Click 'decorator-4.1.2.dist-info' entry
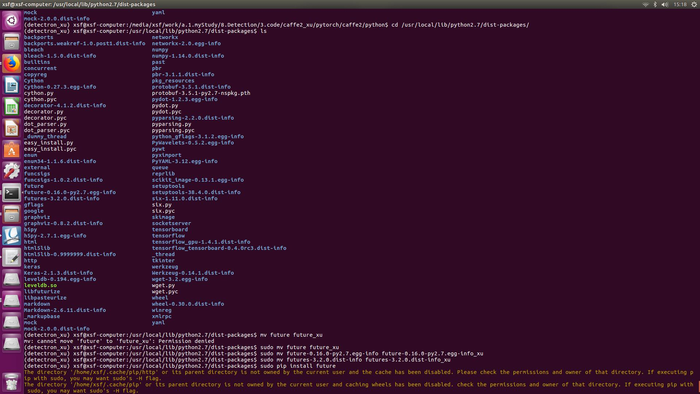 point(65,106)
